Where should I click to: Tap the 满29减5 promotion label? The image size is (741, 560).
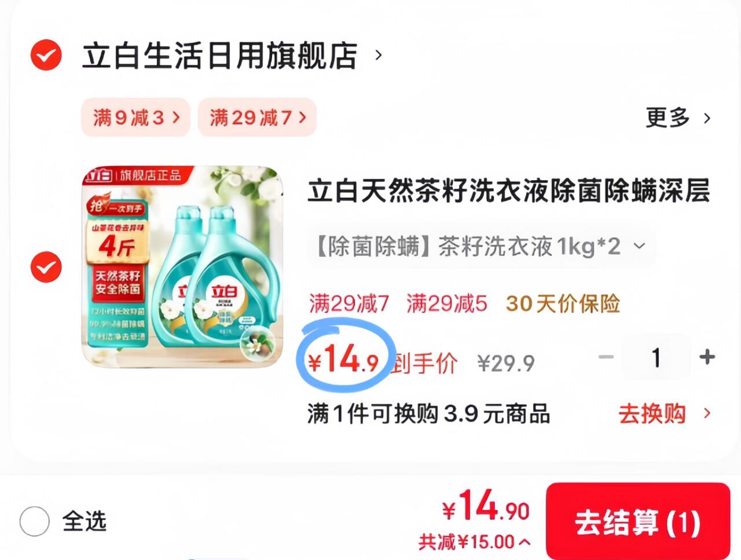point(446,303)
